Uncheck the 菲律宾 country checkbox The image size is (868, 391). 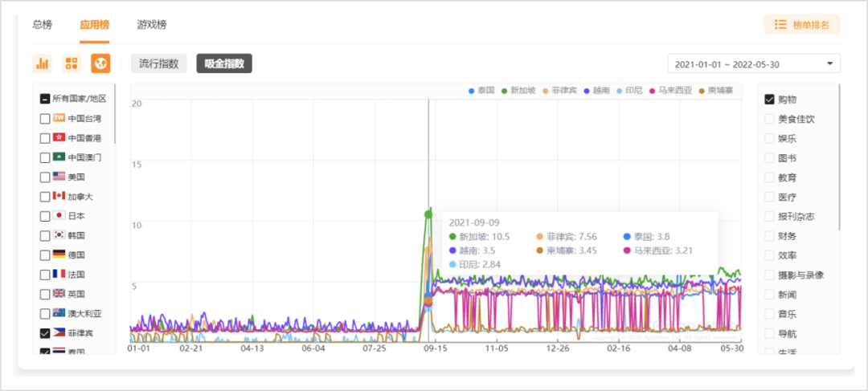pos(45,333)
